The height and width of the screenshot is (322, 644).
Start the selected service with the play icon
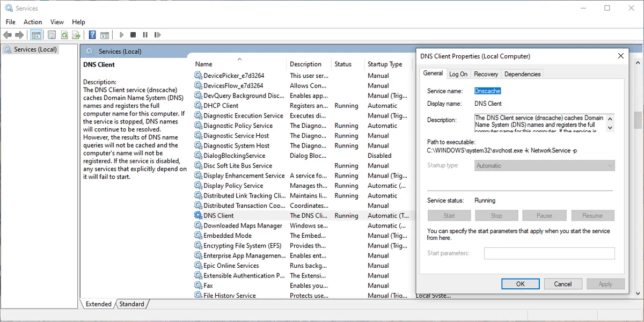(x=121, y=34)
